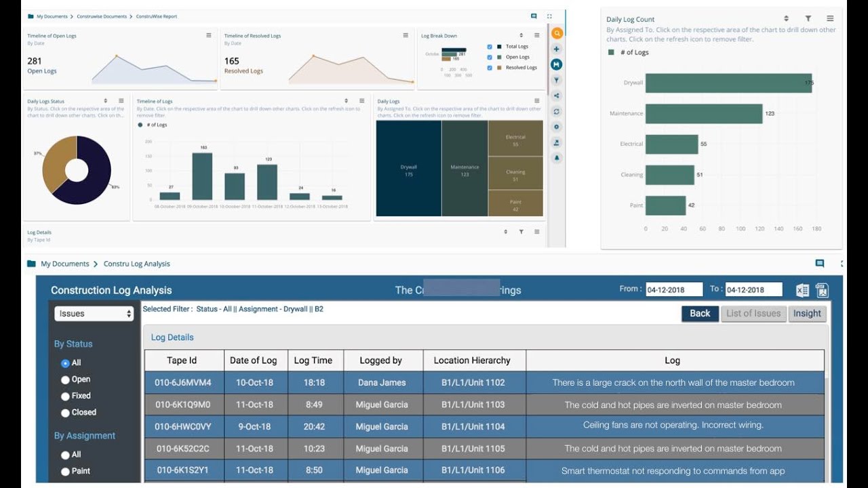Select All radio under By Assignment
The height and width of the screenshot is (488, 868).
tap(65, 455)
